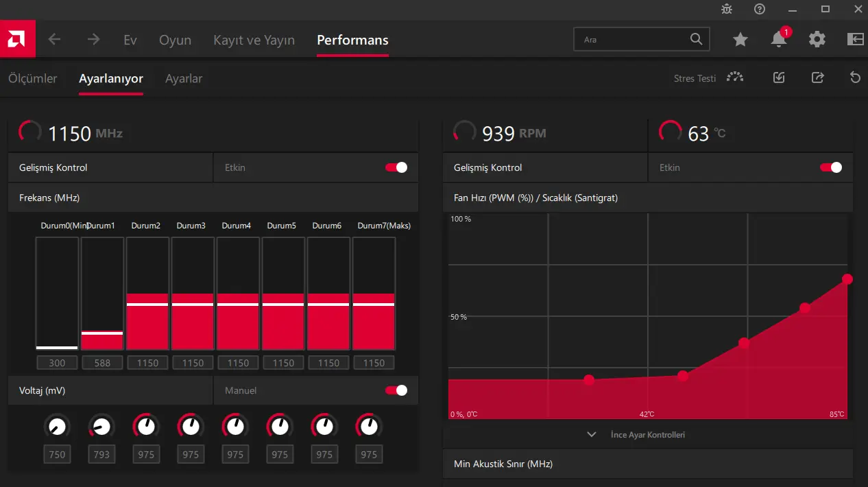Go back with the left arrow icon

click(x=54, y=39)
